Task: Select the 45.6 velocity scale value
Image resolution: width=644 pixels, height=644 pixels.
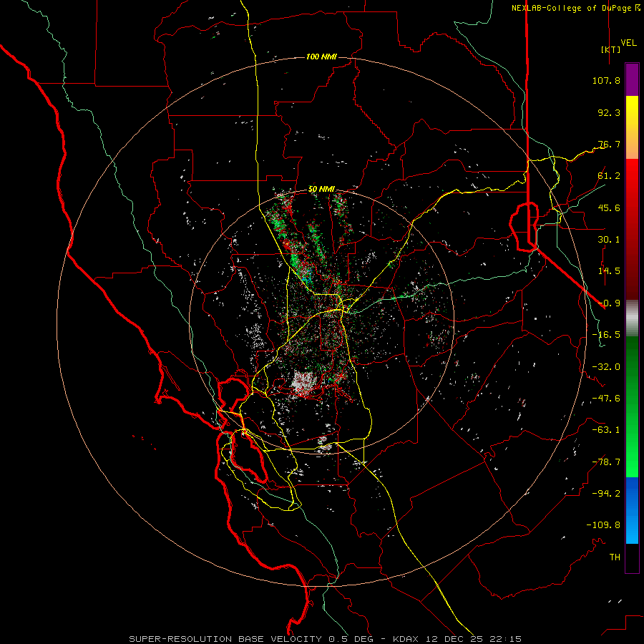Action: 609,208
